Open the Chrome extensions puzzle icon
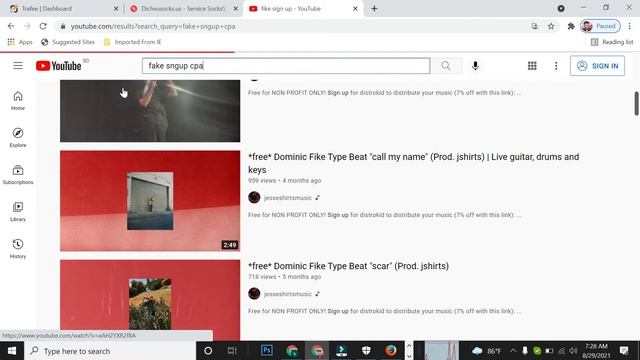Viewport: 640px width, 360px height. [571, 26]
